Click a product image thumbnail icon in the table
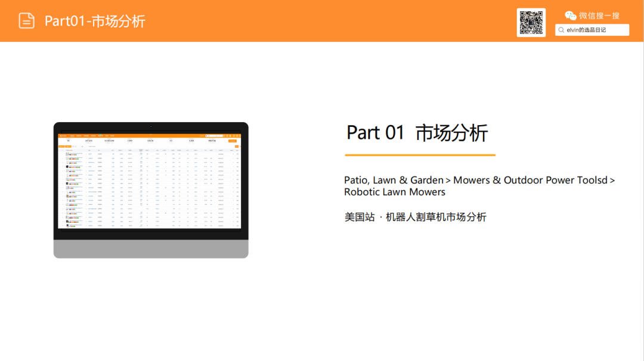 (x=67, y=154)
